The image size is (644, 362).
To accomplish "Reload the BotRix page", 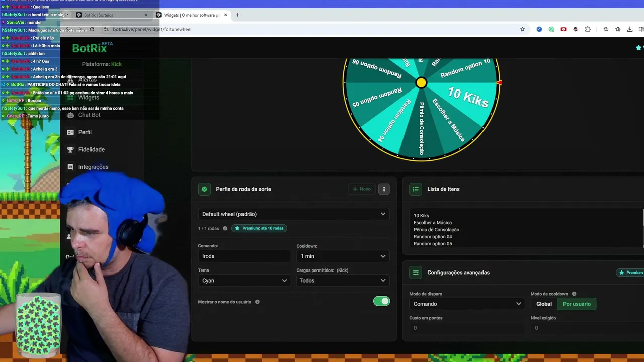I will (92, 29).
